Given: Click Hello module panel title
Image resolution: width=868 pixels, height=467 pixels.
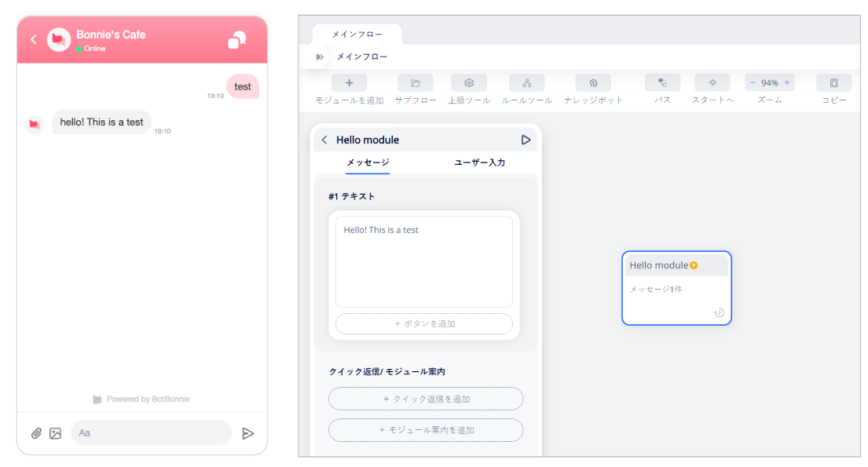Looking at the screenshot, I should 368,140.
